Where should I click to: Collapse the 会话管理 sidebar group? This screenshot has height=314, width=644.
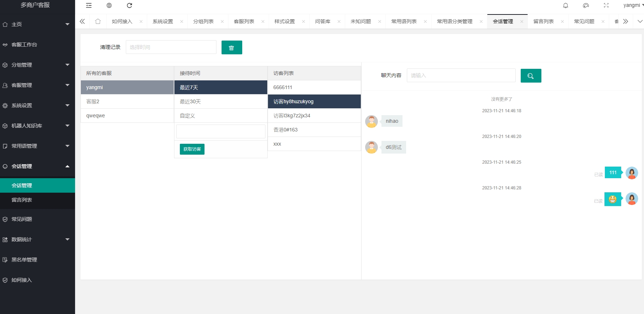[37, 166]
